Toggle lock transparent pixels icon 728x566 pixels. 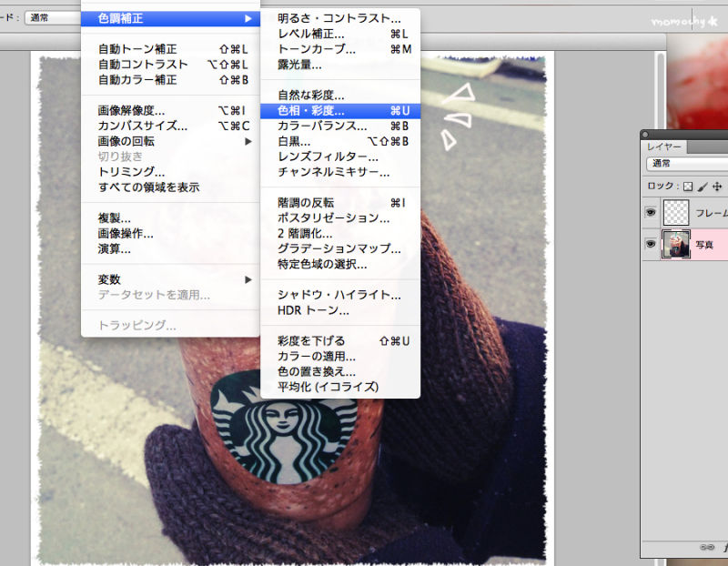(x=688, y=187)
